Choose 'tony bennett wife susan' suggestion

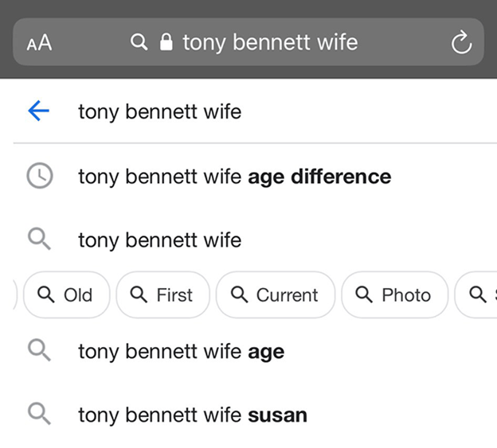pos(193,415)
